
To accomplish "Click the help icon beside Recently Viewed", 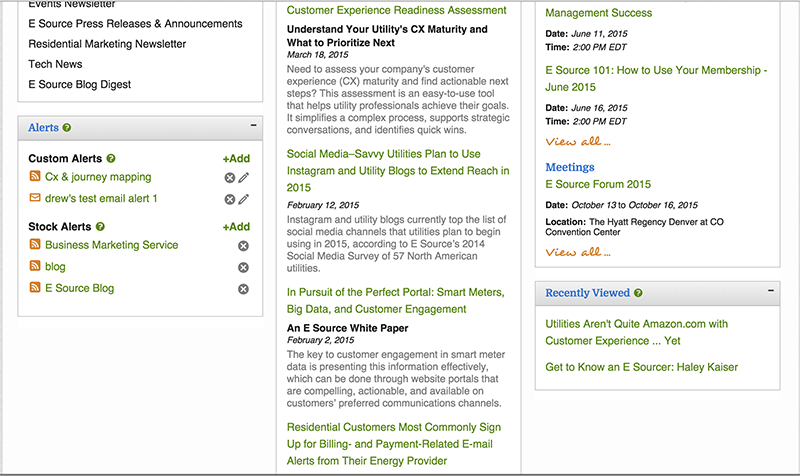I will 638,293.
